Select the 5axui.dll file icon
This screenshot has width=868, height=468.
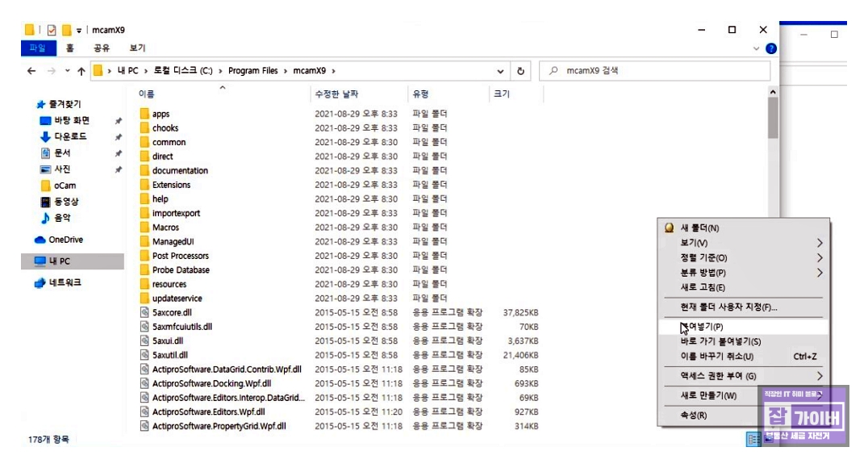click(144, 341)
